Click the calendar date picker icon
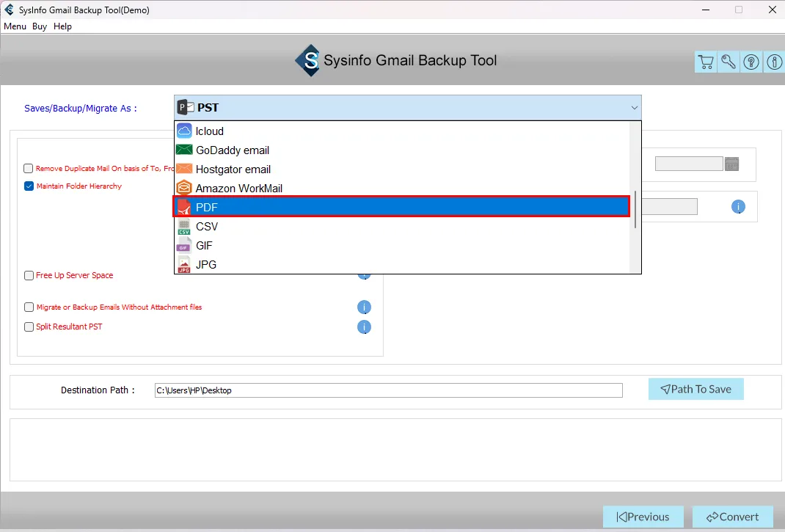This screenshot has width=785, height=532. pyautogui.click(x=731, y=164)
